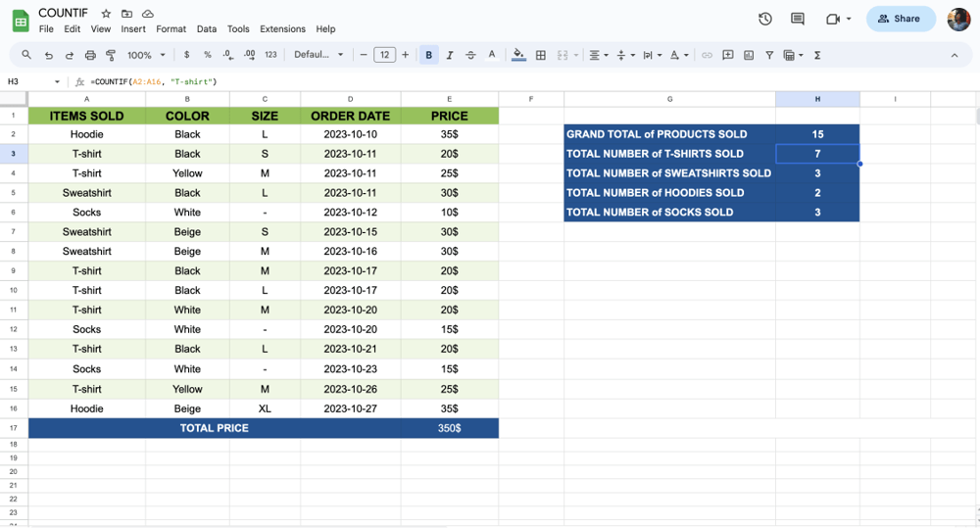Screen dimensions: 980x528
Task: Open the Extensions menu
Action: point(282,29)
